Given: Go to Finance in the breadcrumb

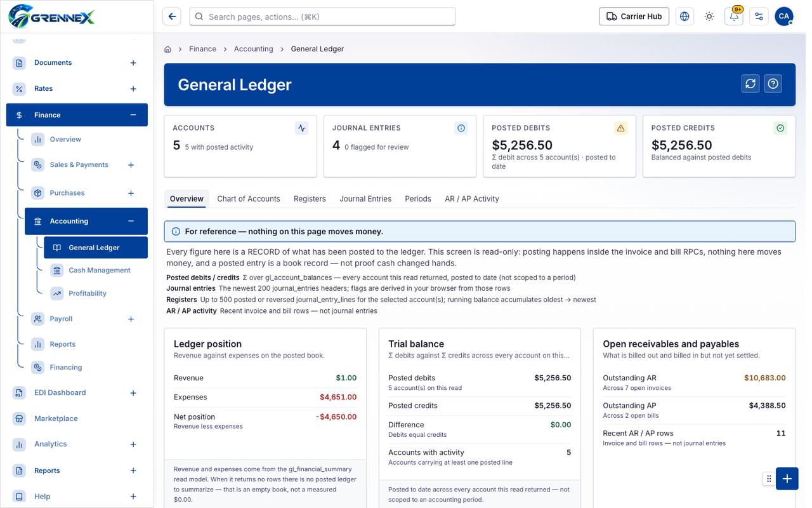Looking at the screenshot, I should 202,49.
